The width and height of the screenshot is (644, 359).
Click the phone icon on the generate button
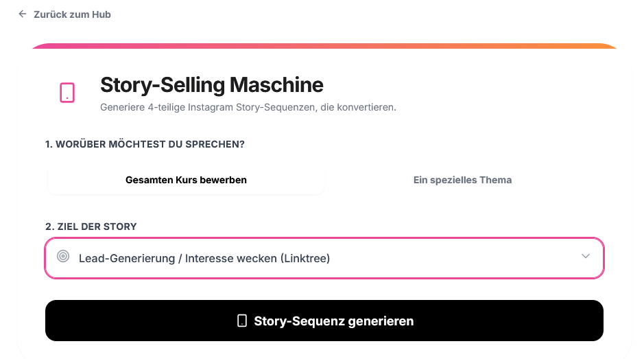coord(242,321)
